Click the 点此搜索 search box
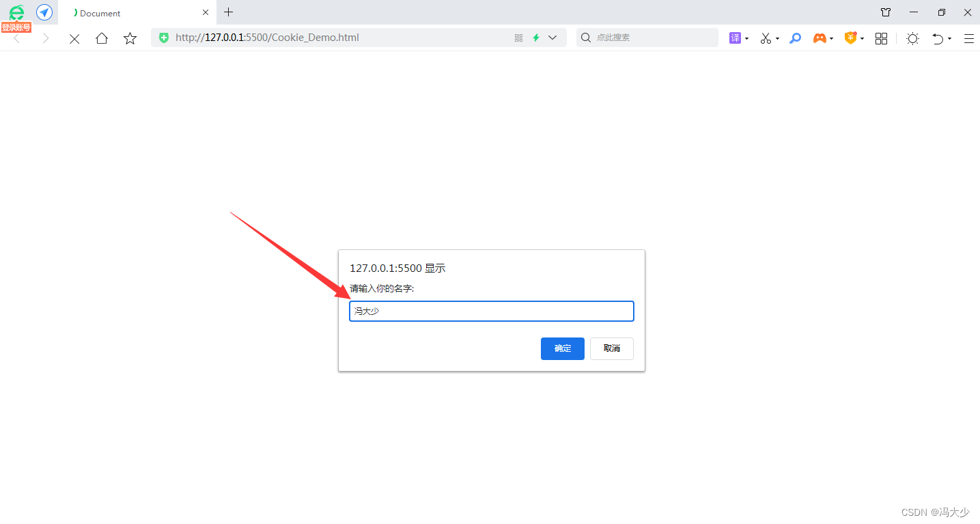Image resolution: width=980 pixels, height=524 pixels. click(647, 38)
